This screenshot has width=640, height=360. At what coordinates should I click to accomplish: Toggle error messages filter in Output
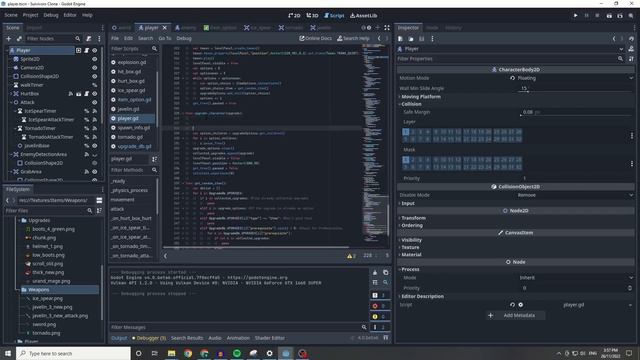click(x=380, y=306)
